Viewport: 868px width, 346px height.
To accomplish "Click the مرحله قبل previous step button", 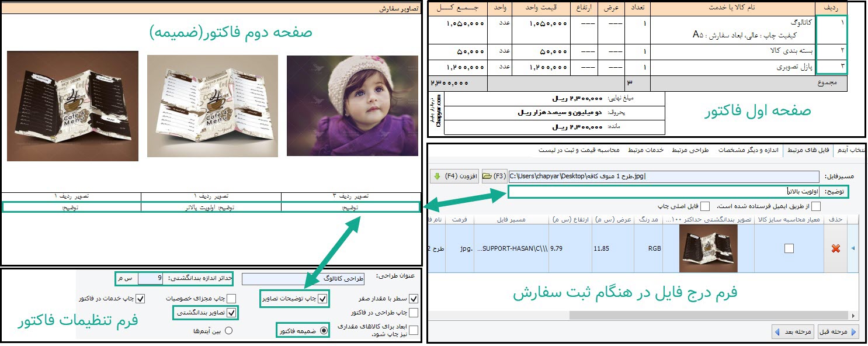I will [x=838, y=332].
